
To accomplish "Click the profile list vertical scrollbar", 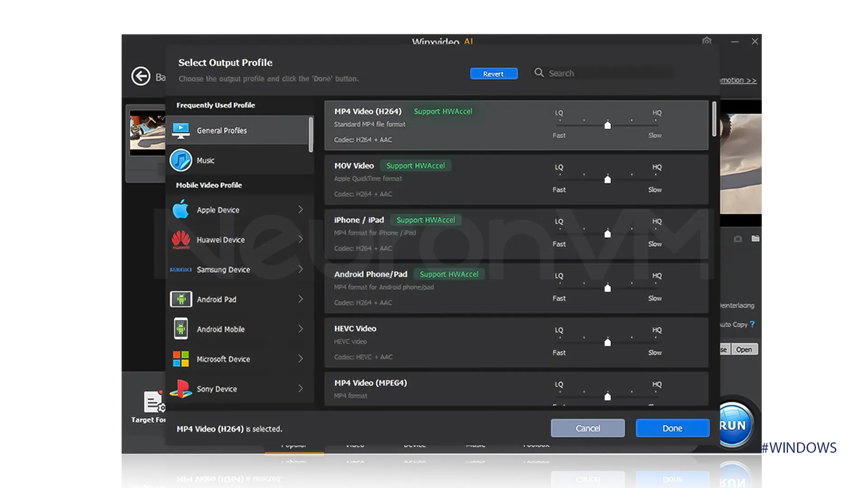I will (x=714, y=119).
